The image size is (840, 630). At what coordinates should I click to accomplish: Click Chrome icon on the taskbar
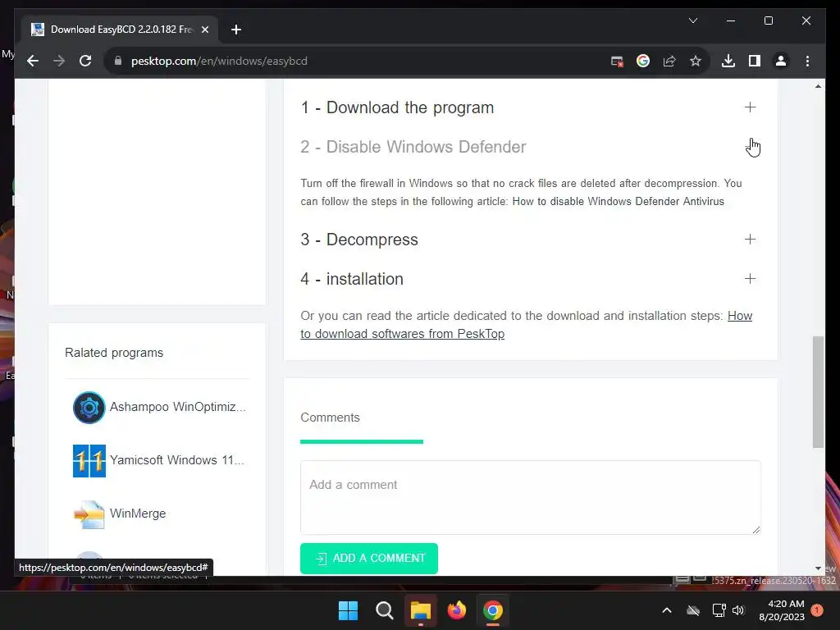[493, 610]
